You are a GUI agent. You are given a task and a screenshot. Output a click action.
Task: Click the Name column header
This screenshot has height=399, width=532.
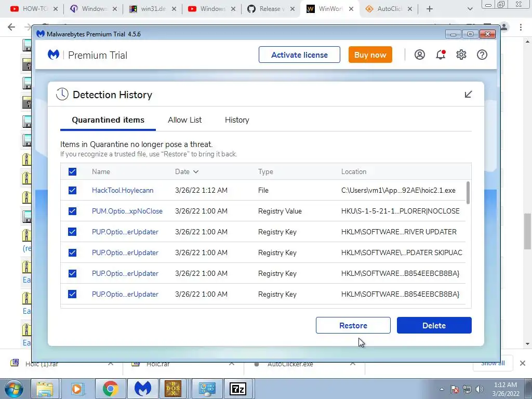[101, 171]
